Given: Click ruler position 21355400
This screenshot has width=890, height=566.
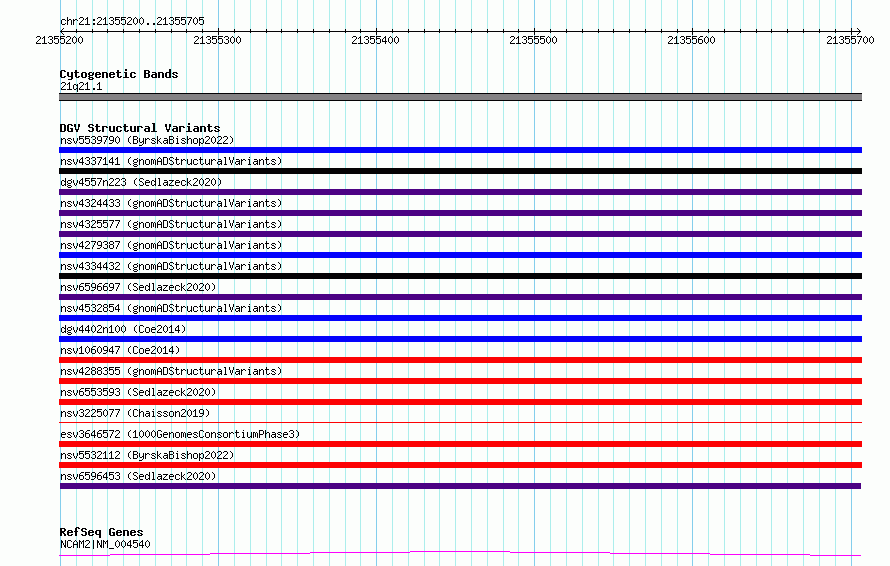Looking at the screenshot, I should tap(375, 40).
